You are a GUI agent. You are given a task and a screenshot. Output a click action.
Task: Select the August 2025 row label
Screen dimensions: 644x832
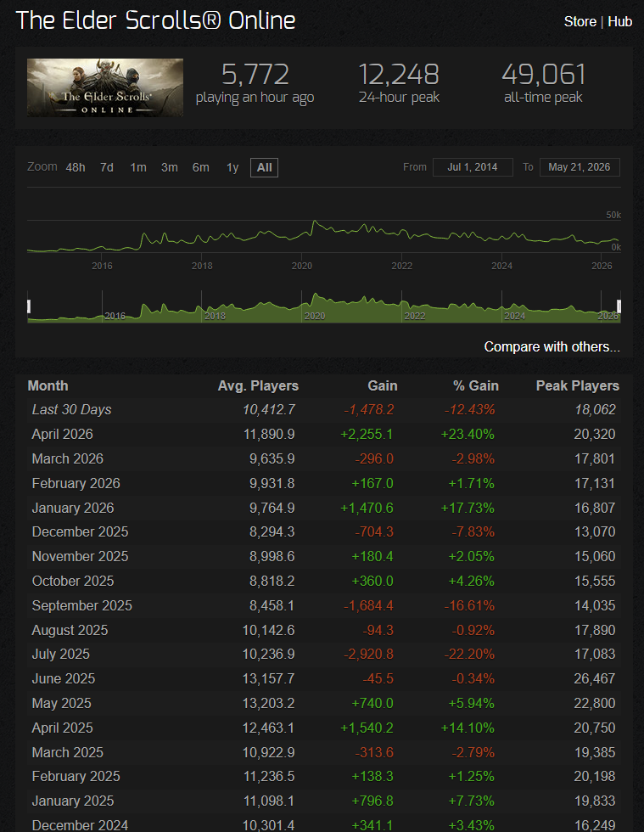tap(70, 630)
